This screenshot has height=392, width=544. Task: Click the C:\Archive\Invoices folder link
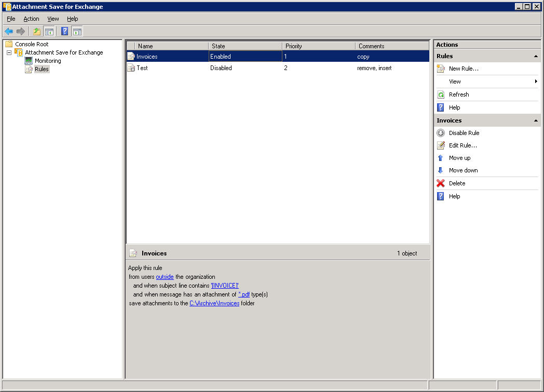point(214,303)
